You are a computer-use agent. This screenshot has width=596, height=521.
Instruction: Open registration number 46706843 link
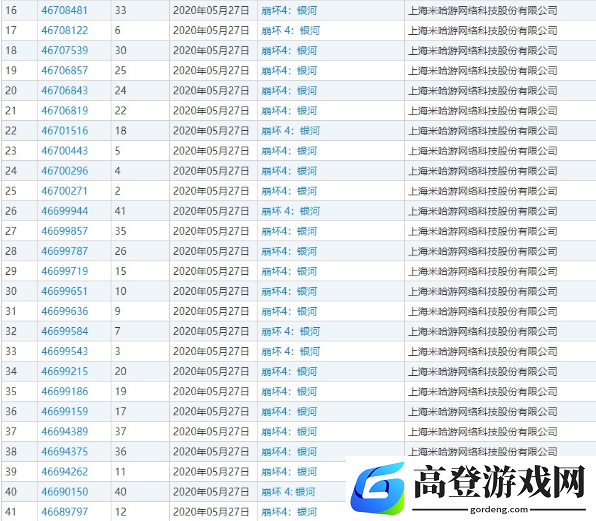(x=64, y=90)
